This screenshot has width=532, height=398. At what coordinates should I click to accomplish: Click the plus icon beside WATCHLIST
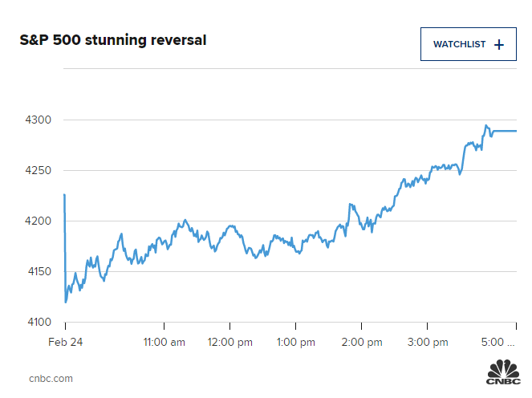pyautogui.click(x=499, y=44)
